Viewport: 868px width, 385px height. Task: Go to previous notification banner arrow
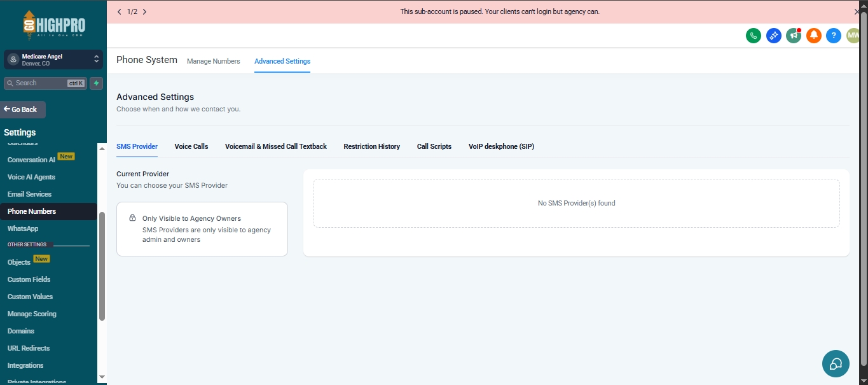(120, 11)
